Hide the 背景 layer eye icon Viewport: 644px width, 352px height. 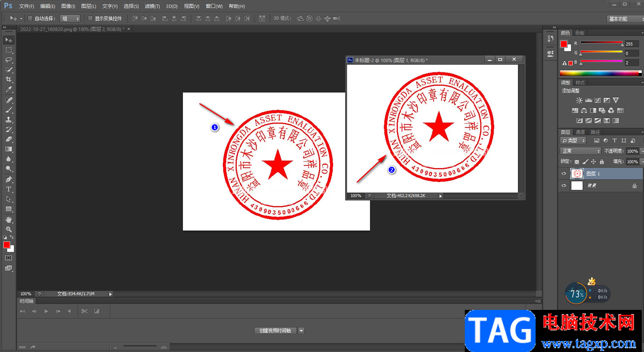click(564, 185)
